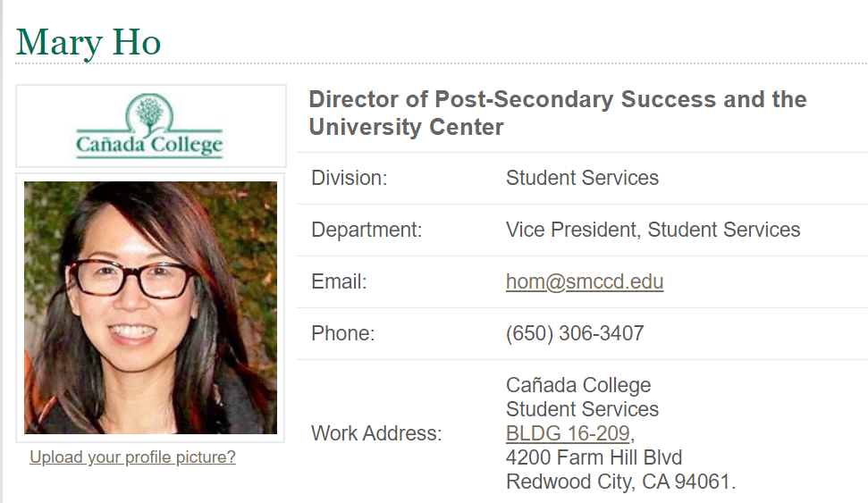This screenshot has height=503, width=868.
Task: Follow the BLDG 16-209 link
Action: click(569, 434)
